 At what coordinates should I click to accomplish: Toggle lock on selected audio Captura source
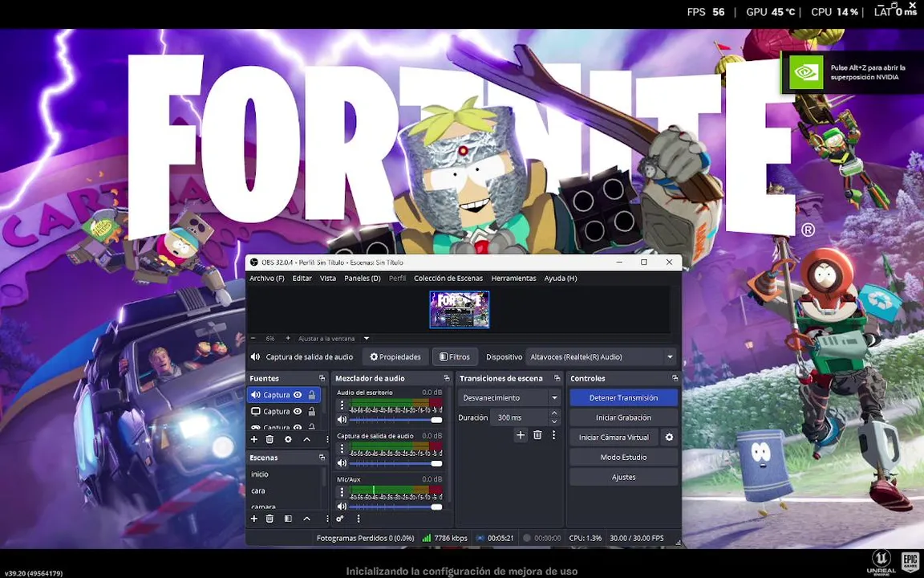(x=312, y=395)
